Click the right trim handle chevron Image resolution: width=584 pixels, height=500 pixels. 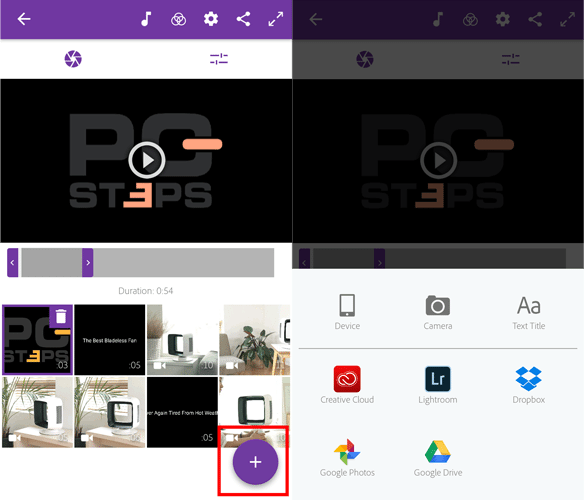pos(88,263)
